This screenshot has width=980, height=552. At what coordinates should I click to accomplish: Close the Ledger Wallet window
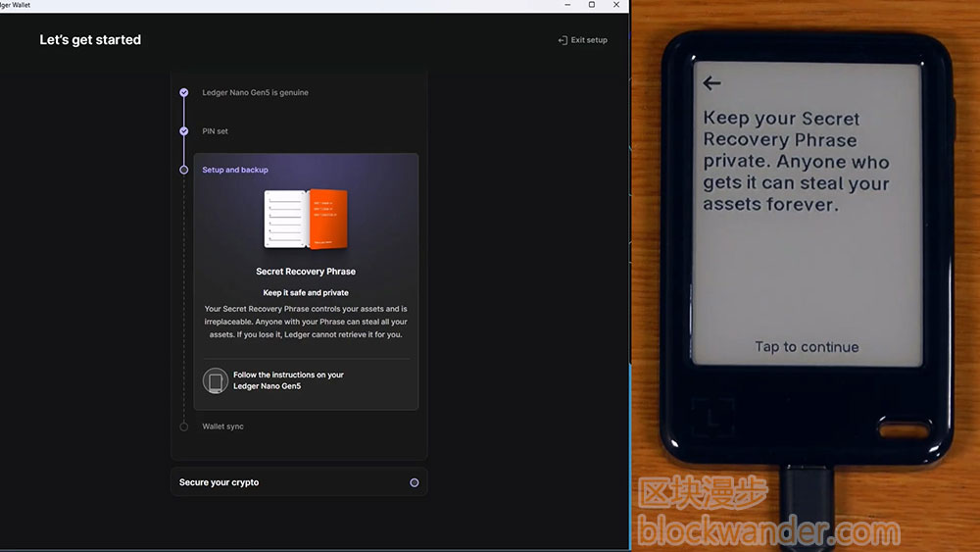pyautogui.click(x=616, y=5)
